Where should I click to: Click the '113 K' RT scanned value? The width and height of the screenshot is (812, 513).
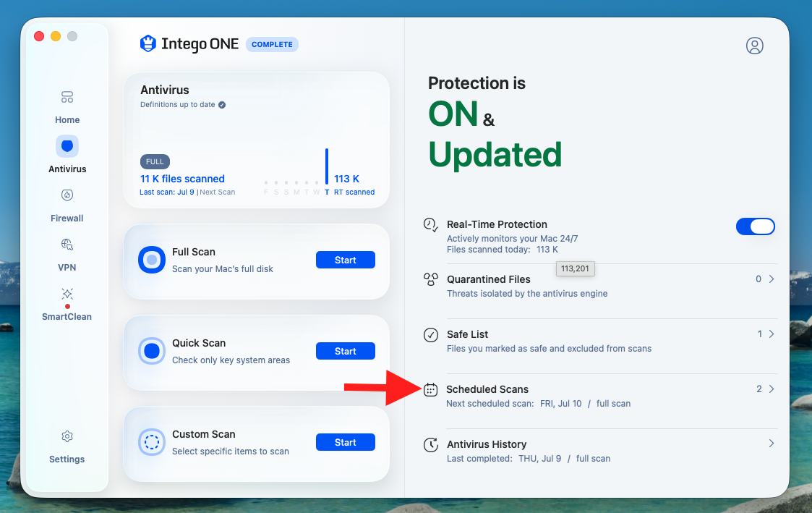(346, 179)
